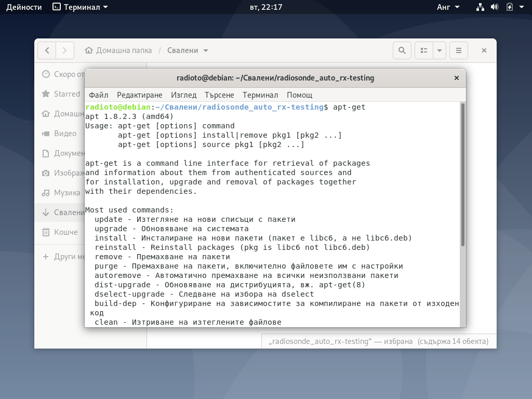The width and height of the screenshot is (532, 399).
Task: Click the music note sidebar icon
Action: tap(46, 193)
